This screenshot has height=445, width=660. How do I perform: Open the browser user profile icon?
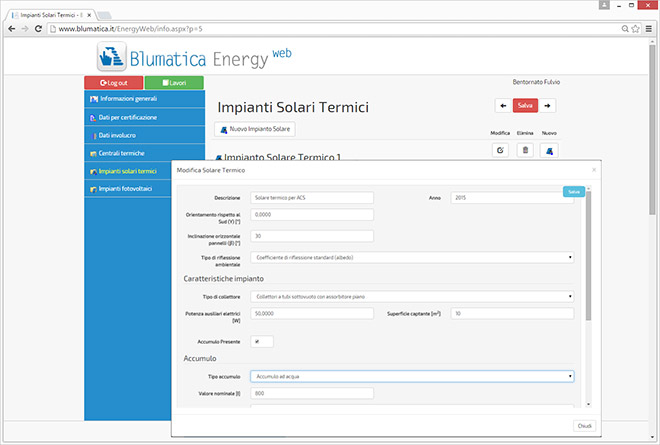pos(604,5)
